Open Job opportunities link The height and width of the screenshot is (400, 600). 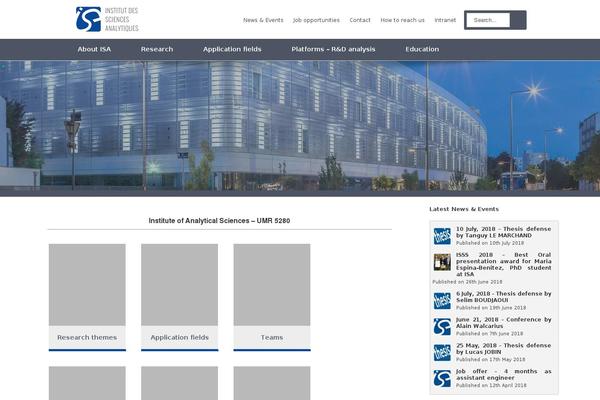click(x=316, y=20)
